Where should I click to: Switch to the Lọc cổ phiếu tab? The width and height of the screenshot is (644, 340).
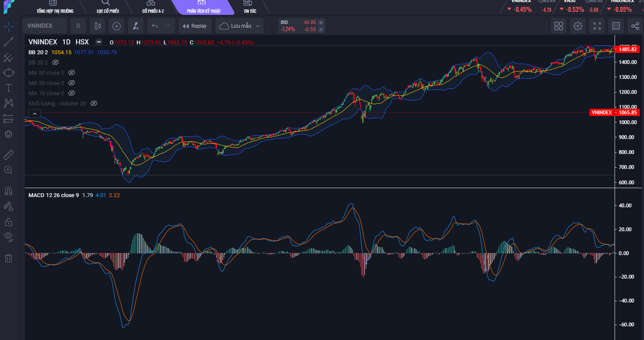point(107,7)
